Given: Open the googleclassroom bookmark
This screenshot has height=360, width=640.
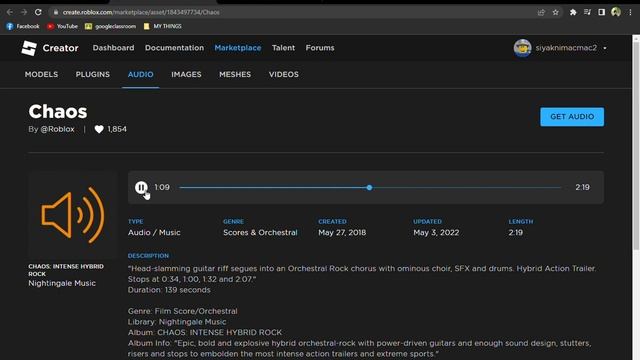Looking at the screenshot, I should 110,26.
